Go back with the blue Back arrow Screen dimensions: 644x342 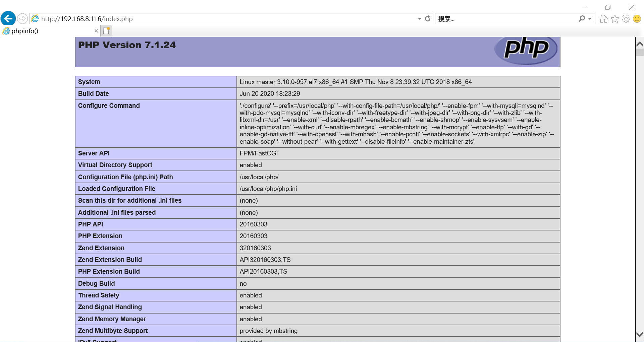[x=8, y=18]
